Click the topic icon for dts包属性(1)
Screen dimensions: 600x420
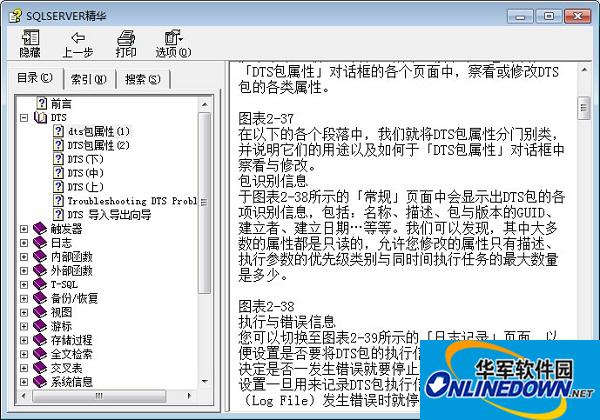point(58,131)
